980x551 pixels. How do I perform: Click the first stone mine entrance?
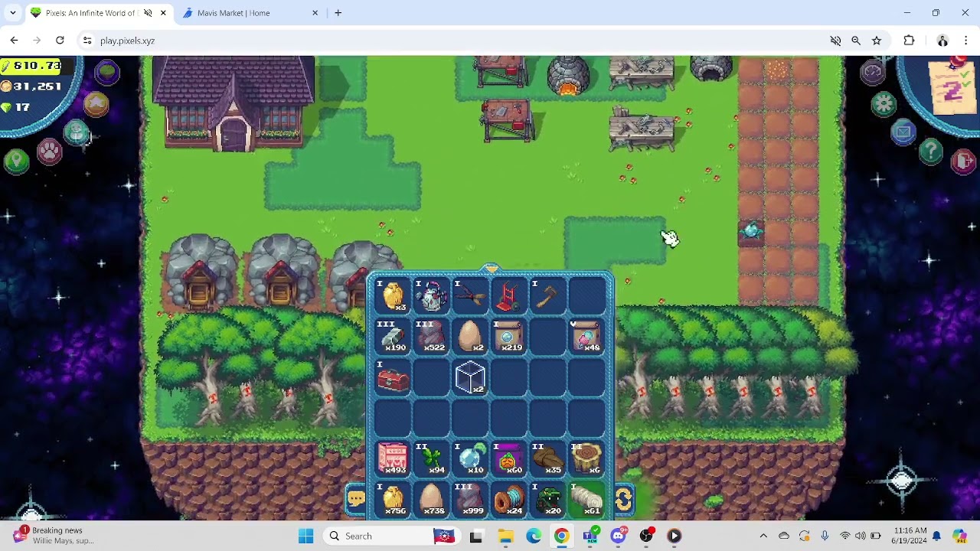click(x=199, y=273)
